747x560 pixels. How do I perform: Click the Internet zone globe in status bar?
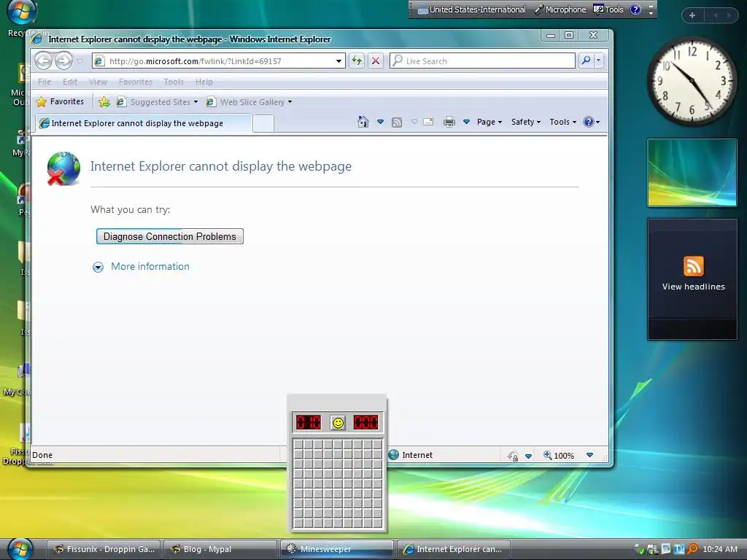pos(393,455)
